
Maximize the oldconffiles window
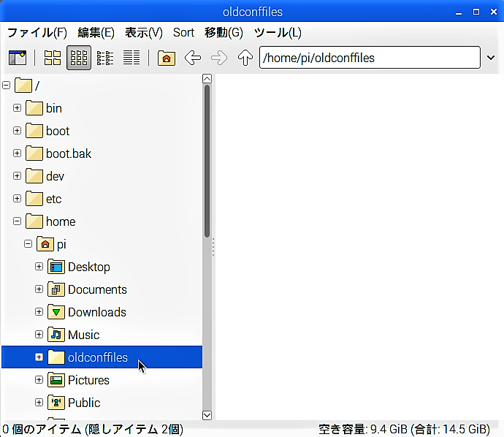[x=476, y=12]
